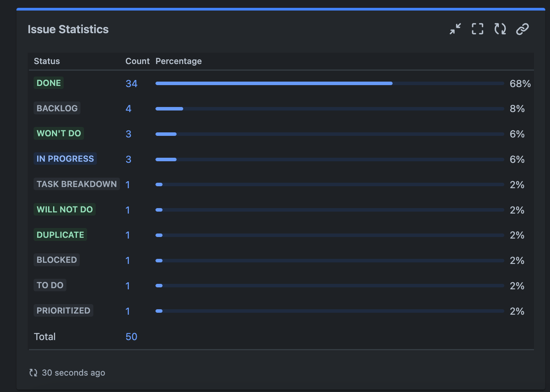Click the Total count 50

(132, 336)
